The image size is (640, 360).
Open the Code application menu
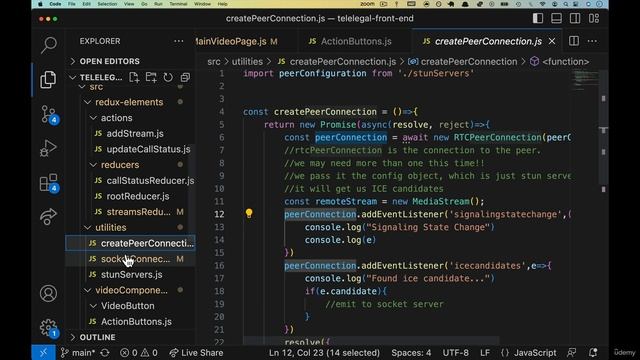[x=55, y=4]
